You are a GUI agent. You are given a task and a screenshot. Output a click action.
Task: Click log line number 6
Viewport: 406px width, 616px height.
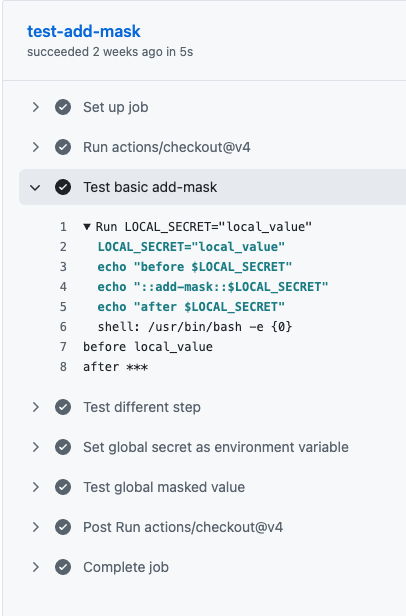[63, 327]
